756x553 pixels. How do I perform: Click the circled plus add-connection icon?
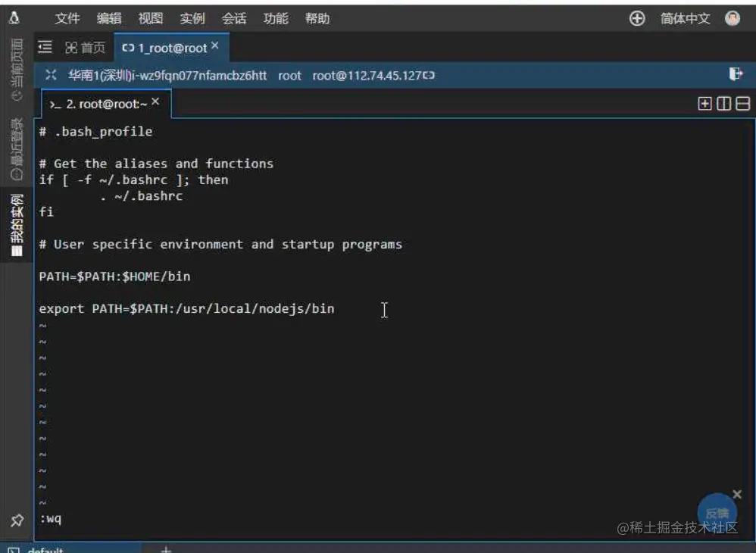[637, 19]
